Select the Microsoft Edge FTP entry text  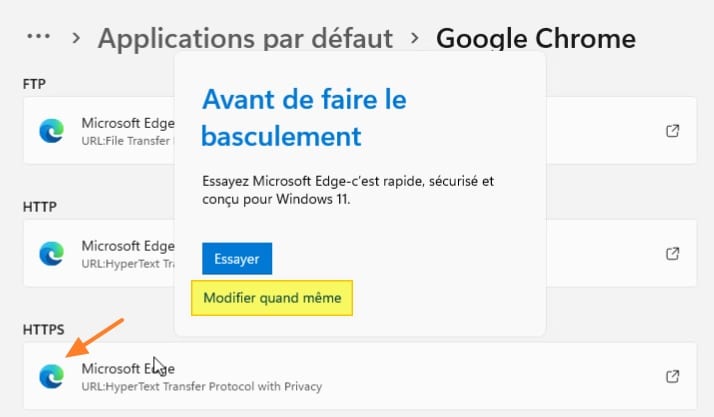127,123
